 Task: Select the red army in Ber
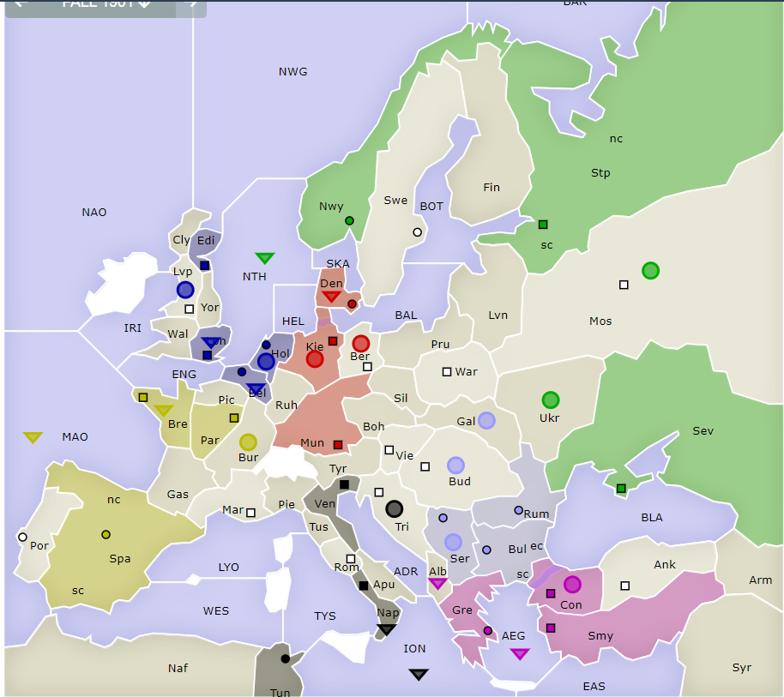click(361, 344)
